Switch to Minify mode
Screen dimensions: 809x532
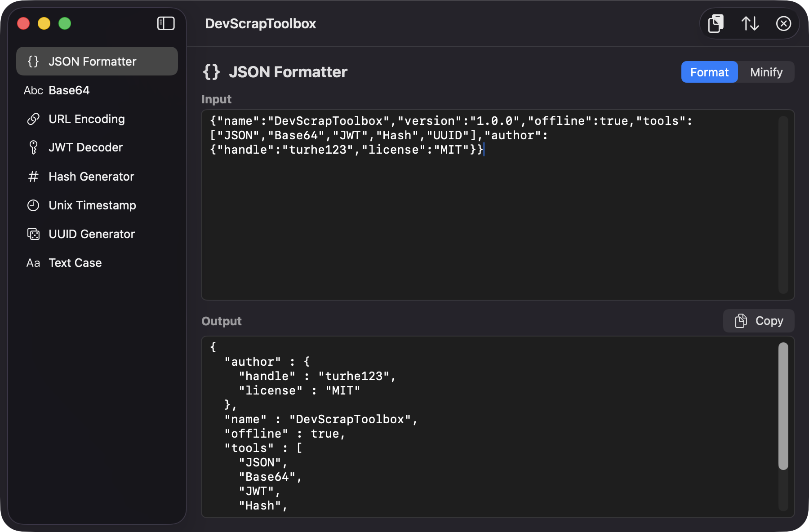click(766, 72)
